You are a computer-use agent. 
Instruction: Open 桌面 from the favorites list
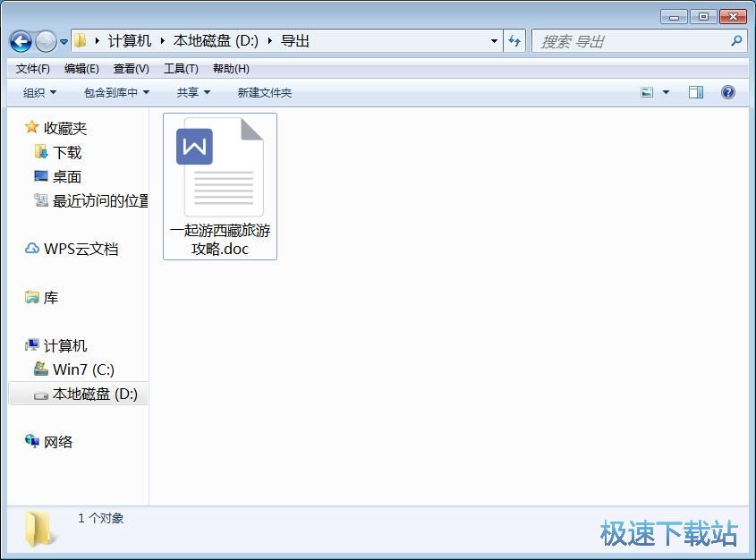pyautogui.click(x=66, y=176)
